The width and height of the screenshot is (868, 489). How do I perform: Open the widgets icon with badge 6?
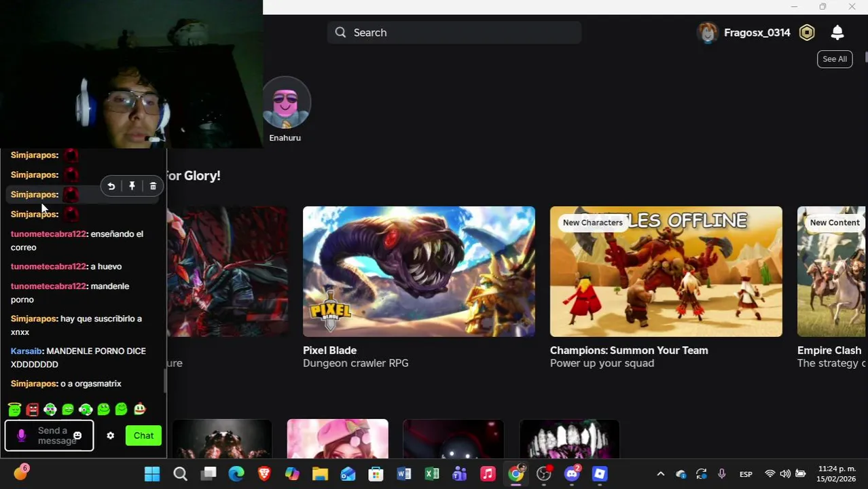pos(20,473)
